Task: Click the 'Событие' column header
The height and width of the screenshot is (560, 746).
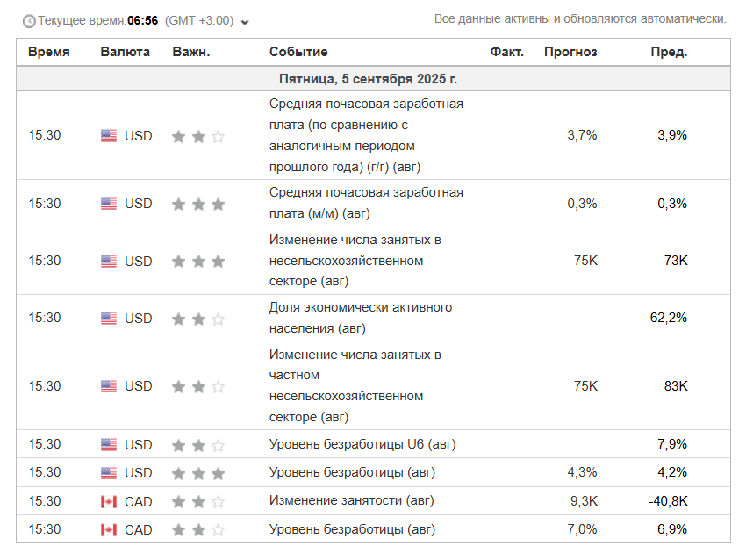Action: (x=298, y=52)
